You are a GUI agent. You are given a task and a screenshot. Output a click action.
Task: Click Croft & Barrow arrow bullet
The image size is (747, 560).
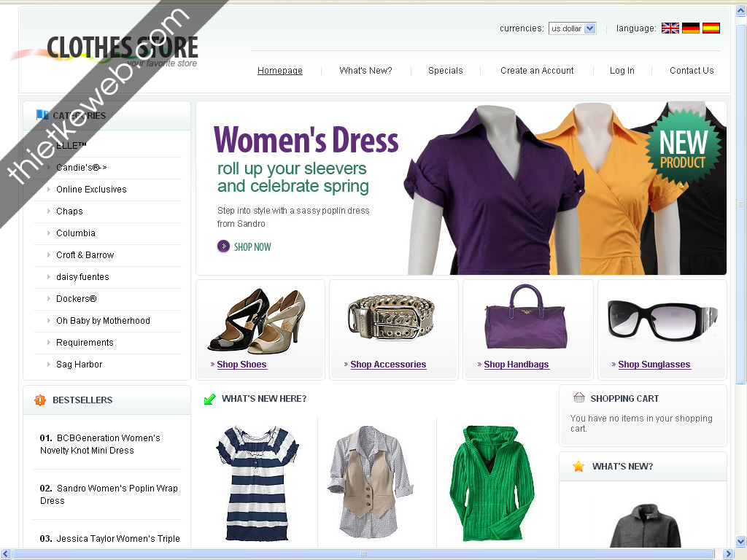49,254
